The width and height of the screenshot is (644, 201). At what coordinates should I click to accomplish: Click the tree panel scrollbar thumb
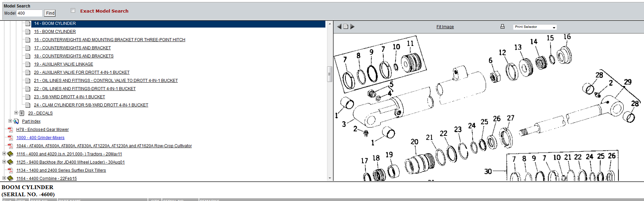point(329,74)
